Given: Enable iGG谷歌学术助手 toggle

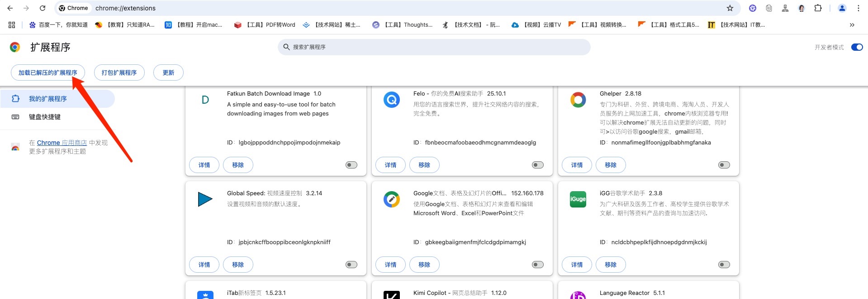Looking at the screenshot, I should coord(724,265).
